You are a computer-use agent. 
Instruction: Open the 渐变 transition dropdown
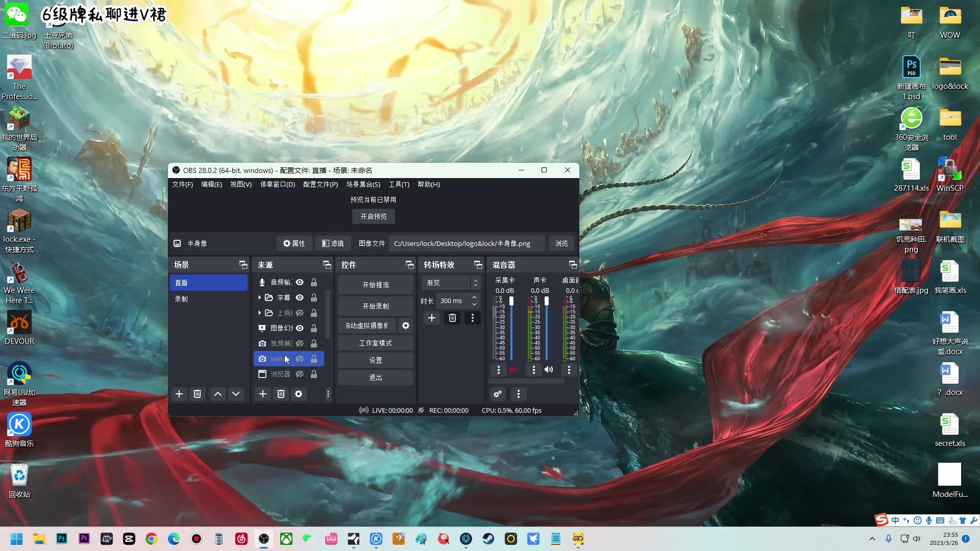tap(451, 283)
